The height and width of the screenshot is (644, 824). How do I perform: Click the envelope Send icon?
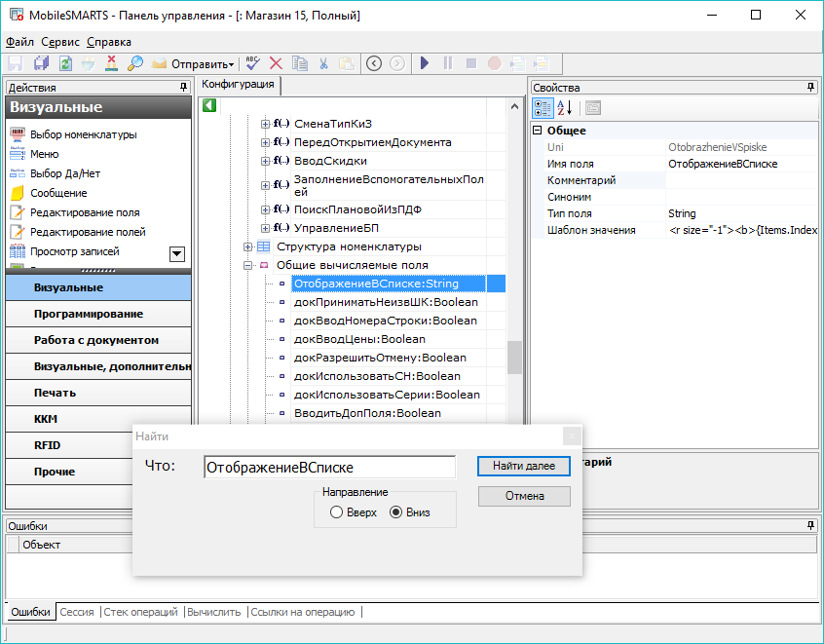tap(159, 63)
